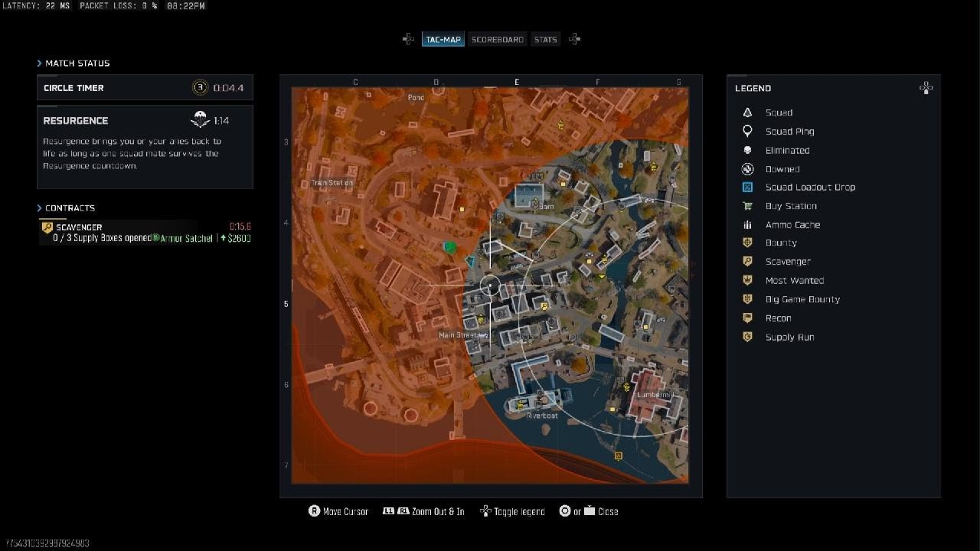Click the Eliminated skull legend icon

747,150
